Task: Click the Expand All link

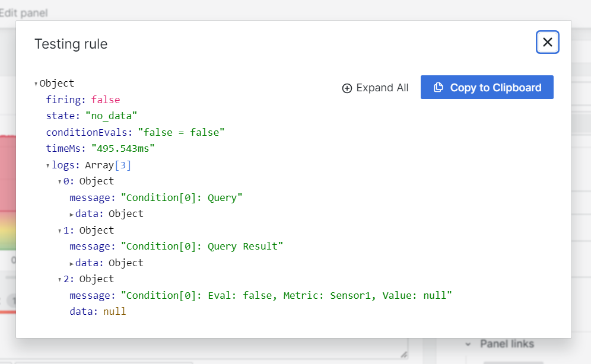Action: pyautogui.click(x=375, y=88)
